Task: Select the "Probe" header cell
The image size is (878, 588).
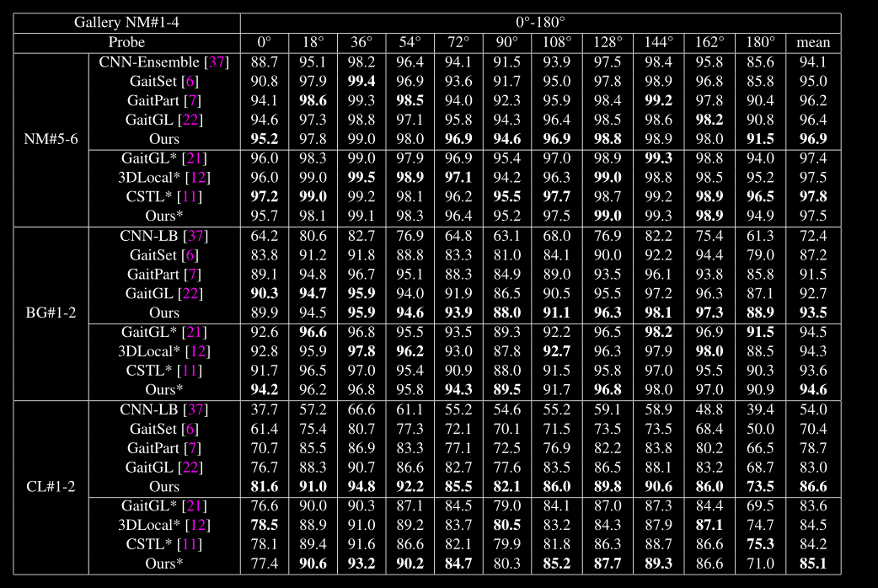Action: coord(126,42)
